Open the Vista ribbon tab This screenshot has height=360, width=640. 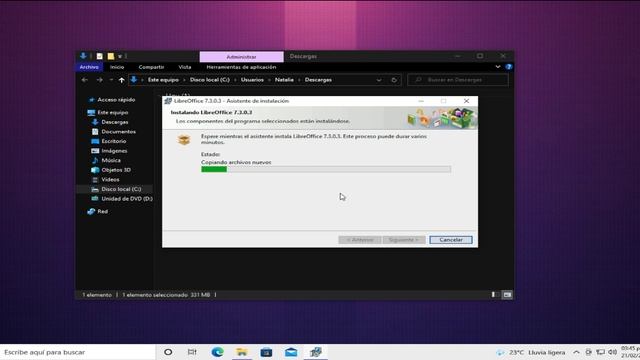[x=184, y=67]
